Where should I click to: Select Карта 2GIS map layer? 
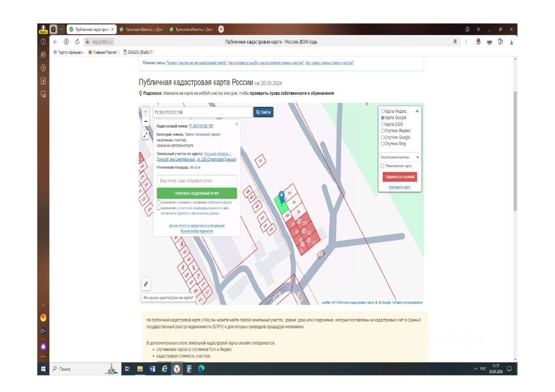[392, 124]
